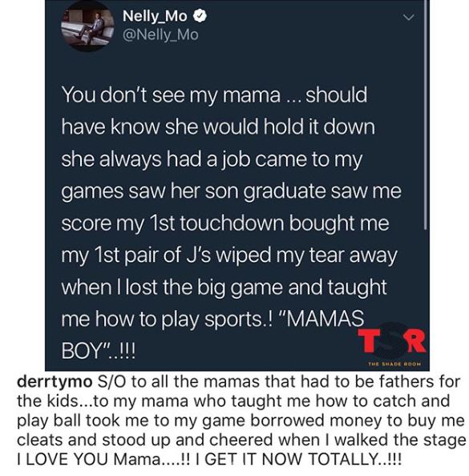Viewport: 469px width, 476px height.
Task: Click the @Nelly_Mo handle
Action: tap(160, 34)
